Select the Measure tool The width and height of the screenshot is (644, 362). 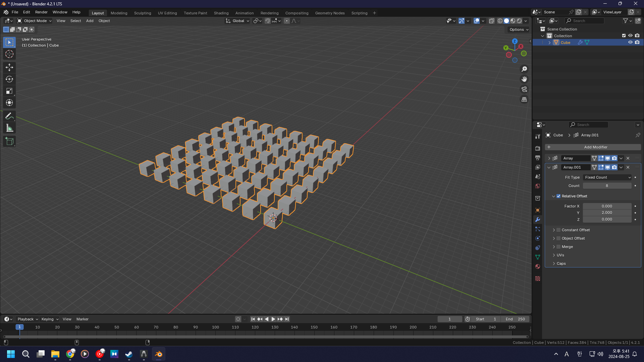[9, 128]
